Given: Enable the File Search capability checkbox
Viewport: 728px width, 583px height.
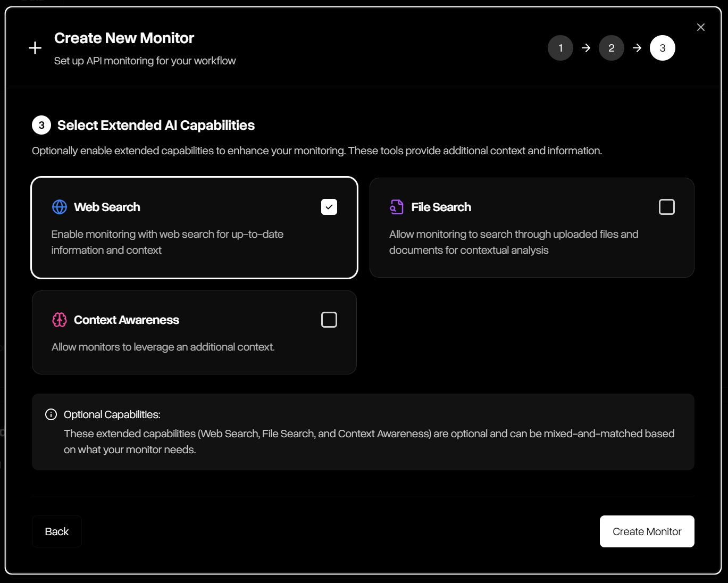Looking at the screenshot, I should pos(667,207).
